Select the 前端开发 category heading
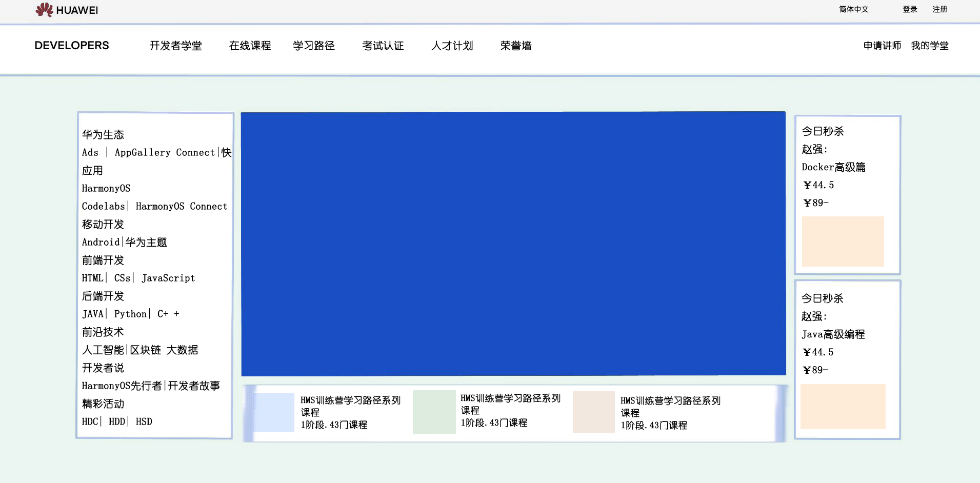The width and height of the screenshot is (980, 483). coord(103,260)
